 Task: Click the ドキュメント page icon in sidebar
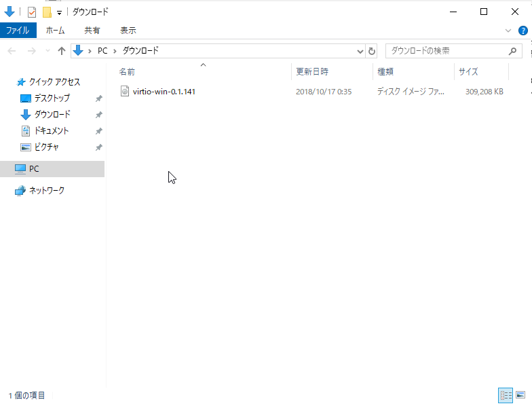pyautogui.click(x=26, y=130)
